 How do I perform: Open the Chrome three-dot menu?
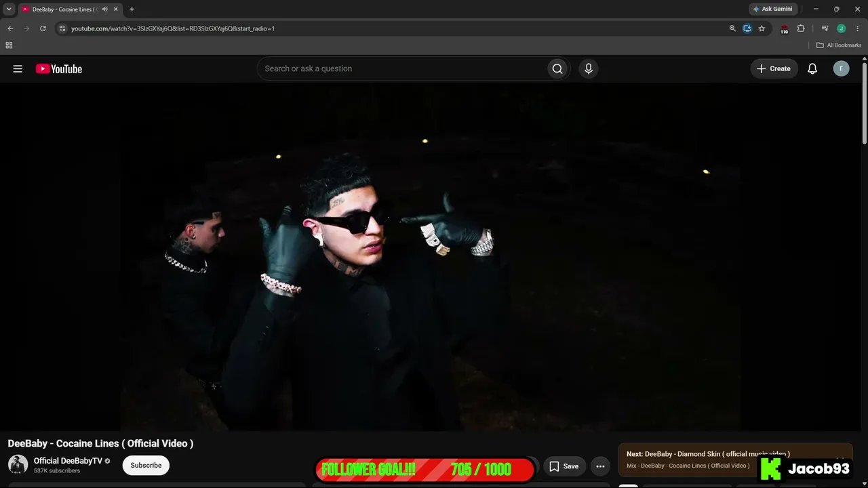(857, 28)
